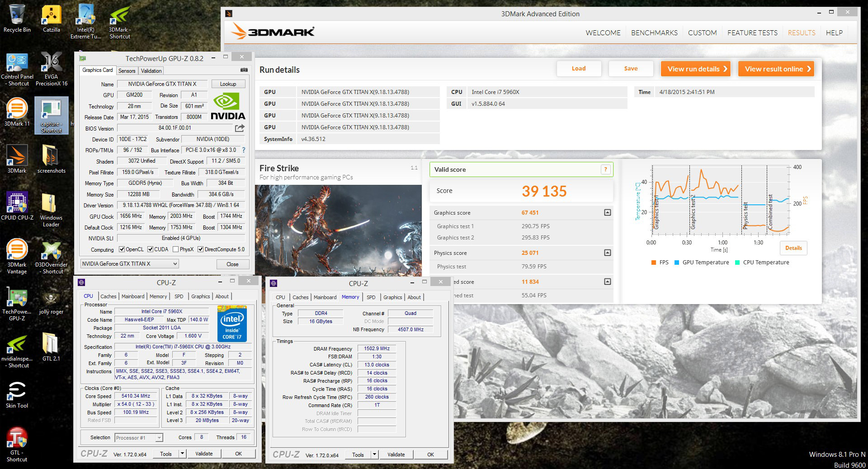Viewport: 868px width, 469px height.
Task: Click the Save button in Run details
Action: tap(631, 69)
